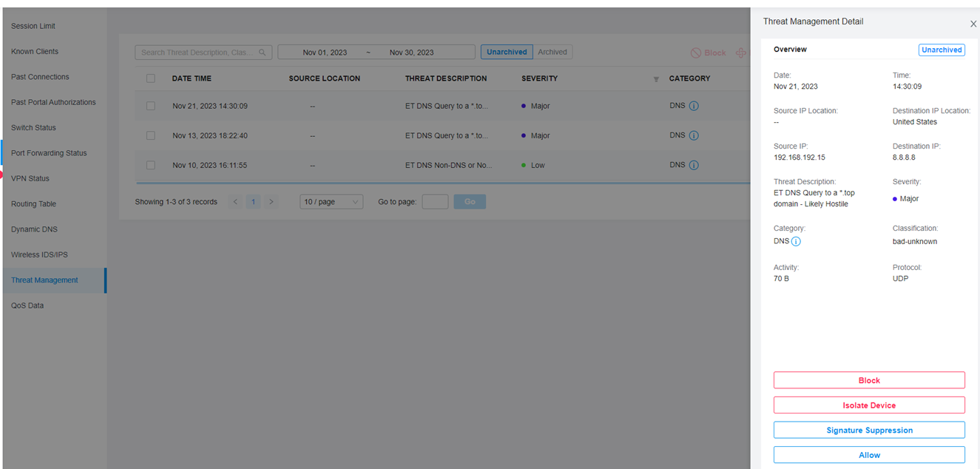Click the previous page chevron in pagination
The height and width of the screenshot is (469, 980).
[235, 200]
